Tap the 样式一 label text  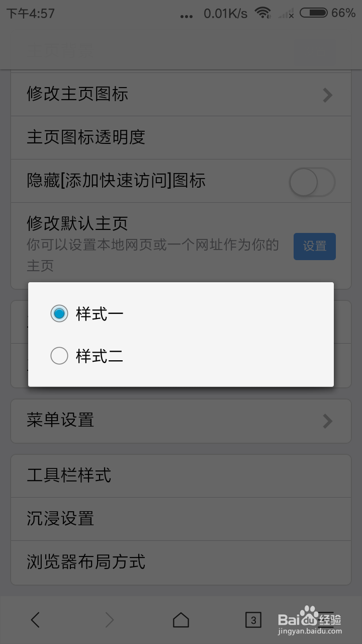100,314
